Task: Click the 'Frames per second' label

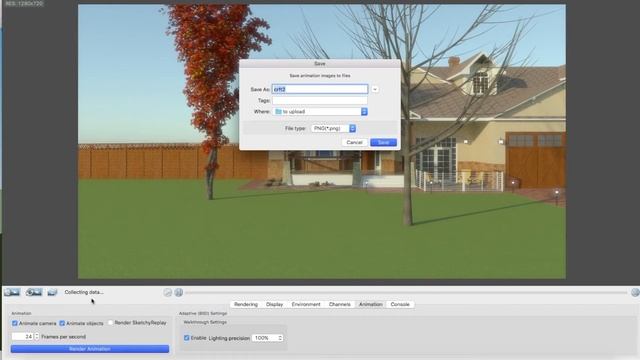Action: coord(63,337)
